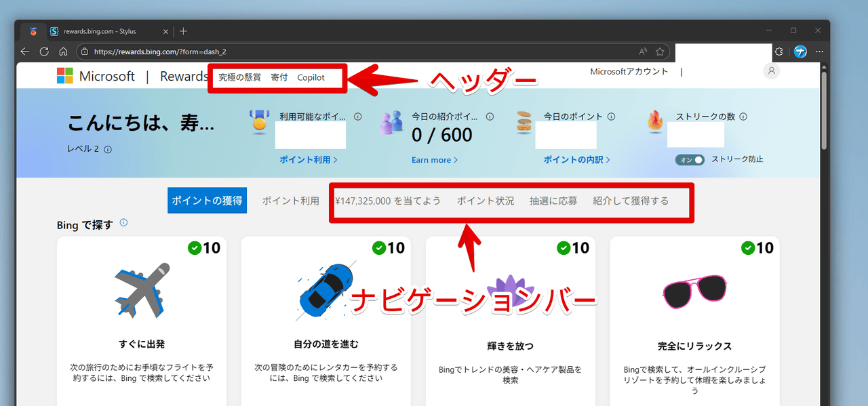Click the browser back arrow button
The image size is (868, 406).
click(25, 52)
